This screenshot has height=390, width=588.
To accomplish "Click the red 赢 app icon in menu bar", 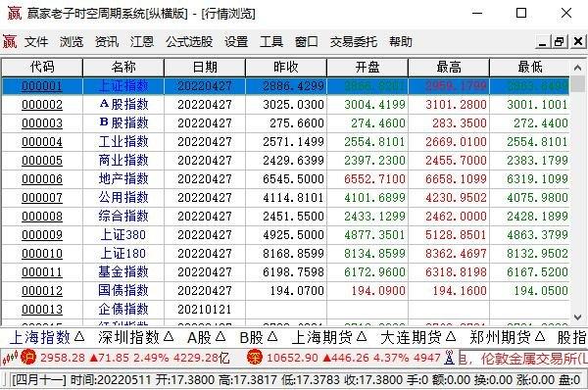I will 10,41.
